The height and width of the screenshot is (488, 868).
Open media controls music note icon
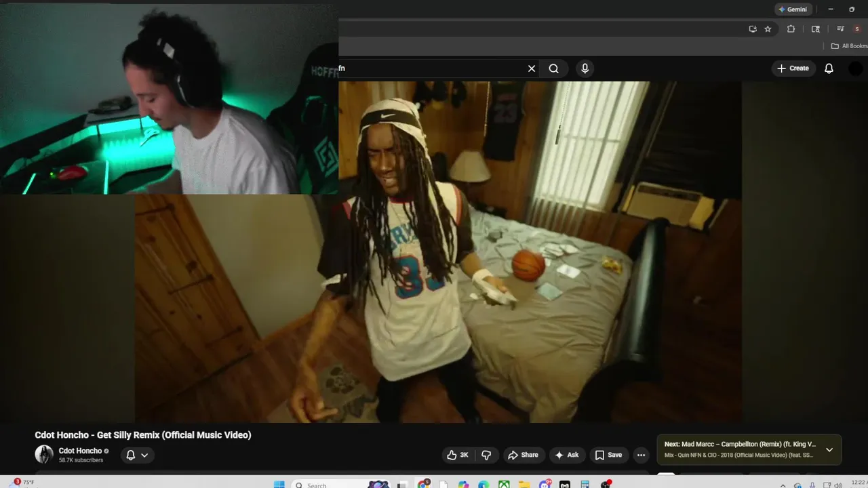[840, 29]
